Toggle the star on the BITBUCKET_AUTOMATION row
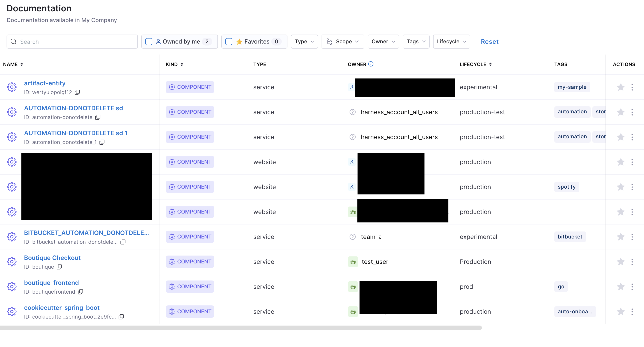Viewport: 644px width, 347px height. [x=621, y=237]
